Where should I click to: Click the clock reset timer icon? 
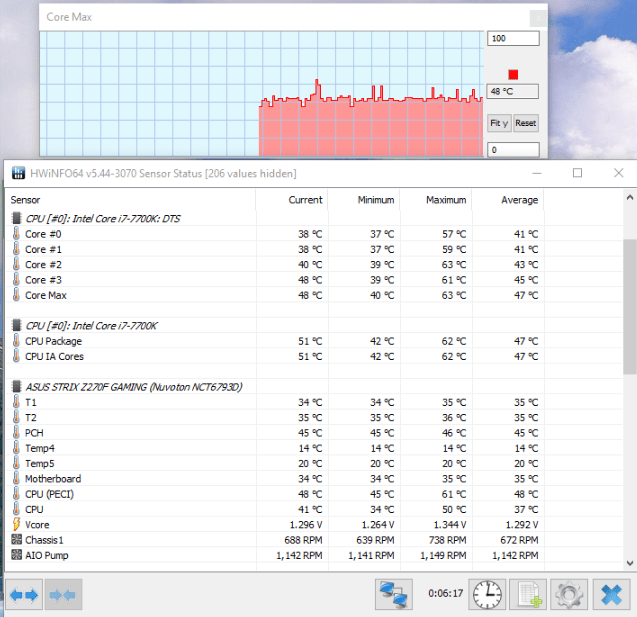pyautogui.click(x=487, y=595)
